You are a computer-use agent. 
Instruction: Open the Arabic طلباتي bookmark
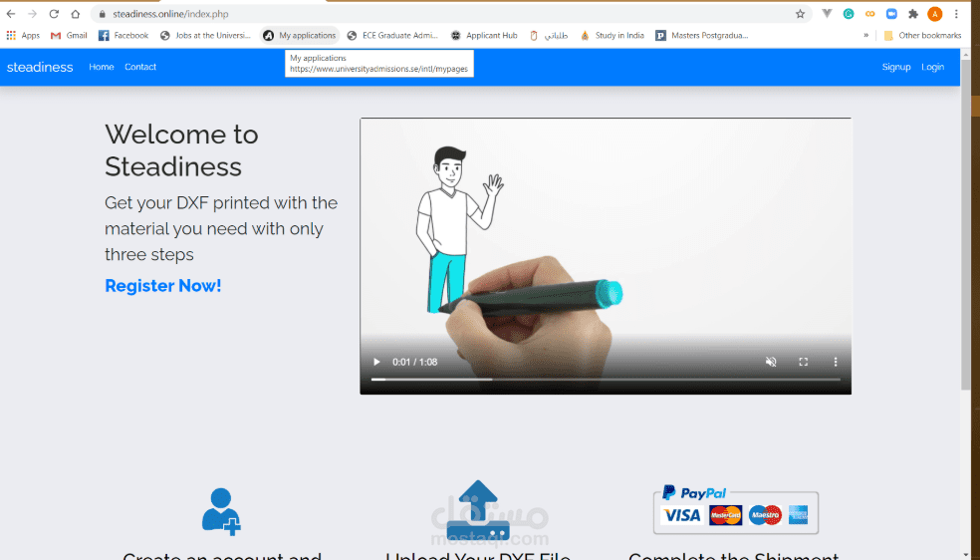[549, 36]
